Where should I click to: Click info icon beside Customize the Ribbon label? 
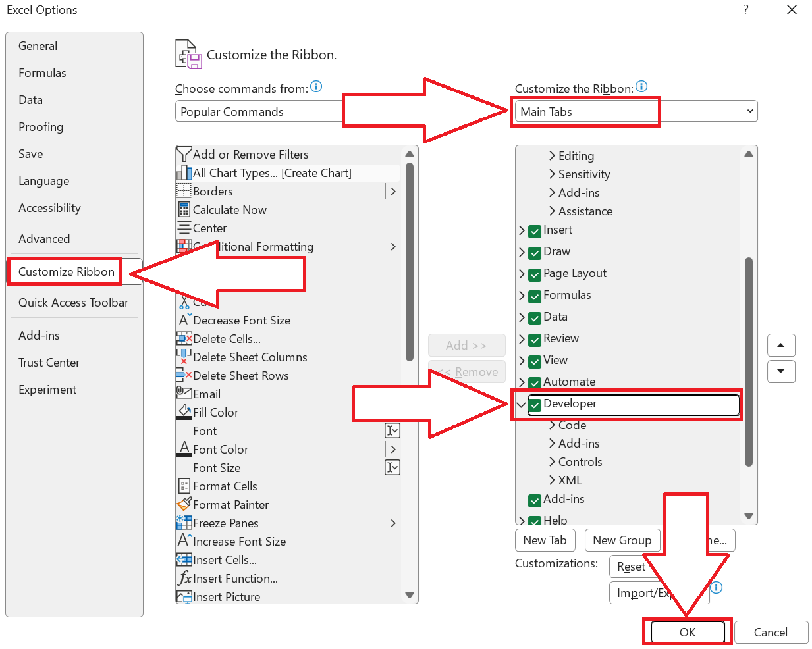pos(641,86)
